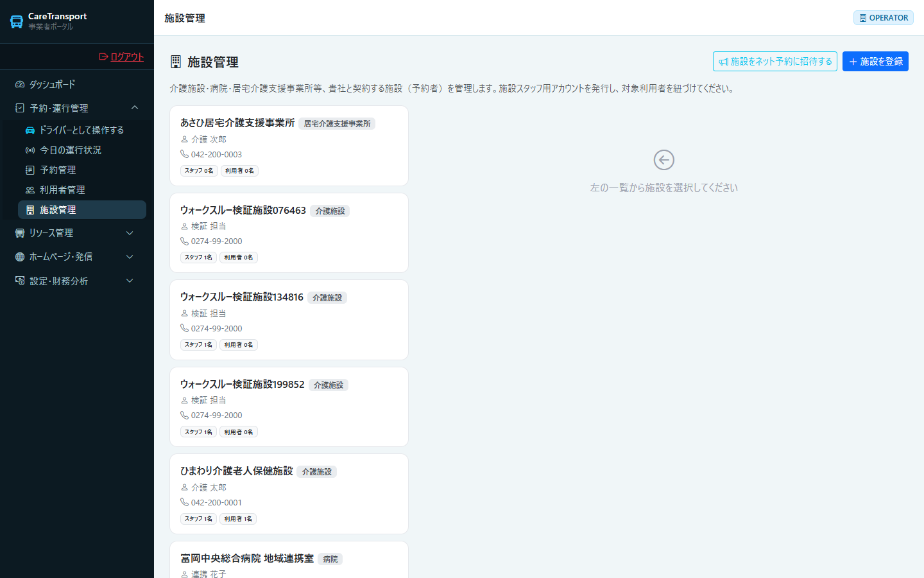Click the person icon beside 介護 太郎
The width and height of the screenshot is (924, 578).
point(184,487)
